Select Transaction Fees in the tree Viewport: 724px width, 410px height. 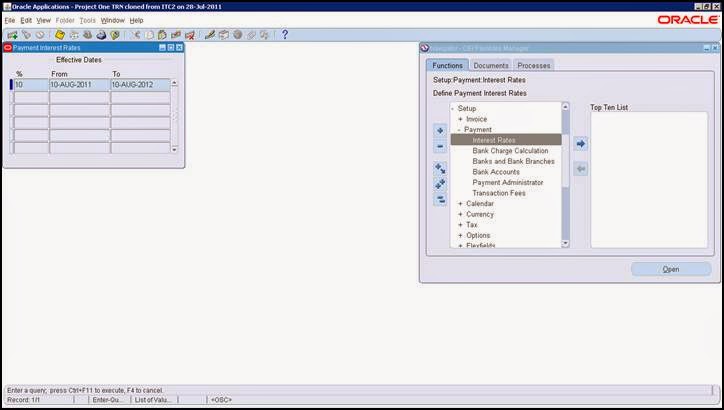pyautogui.click(x=499, y=193)
